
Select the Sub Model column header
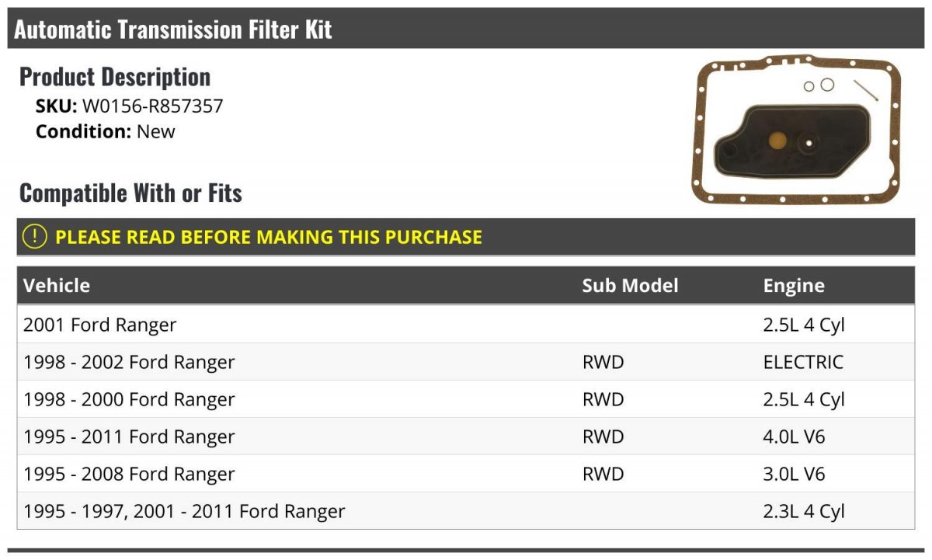coord(630,285)
